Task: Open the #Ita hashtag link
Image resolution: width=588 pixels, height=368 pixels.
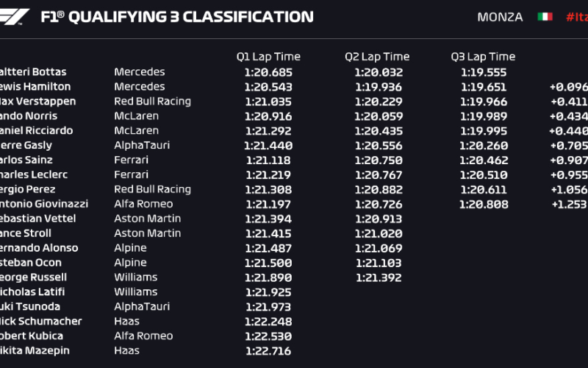Action: (577, 17)
